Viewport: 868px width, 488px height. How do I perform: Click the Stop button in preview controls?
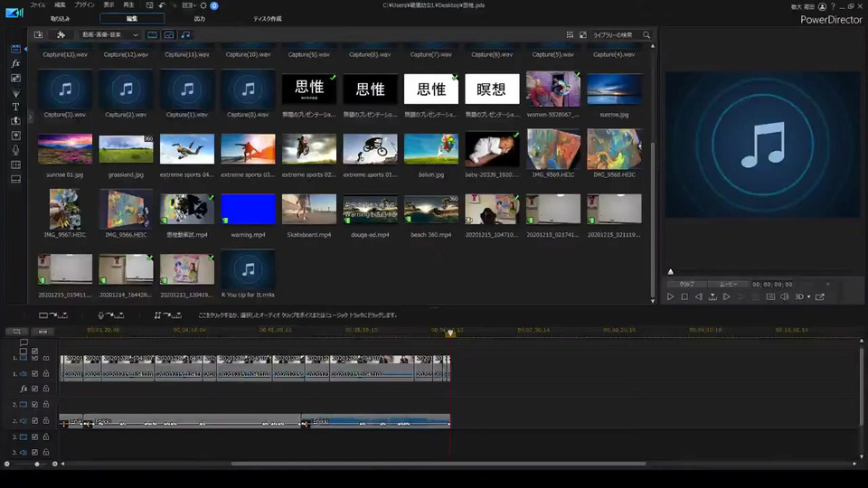click(684, 296)
